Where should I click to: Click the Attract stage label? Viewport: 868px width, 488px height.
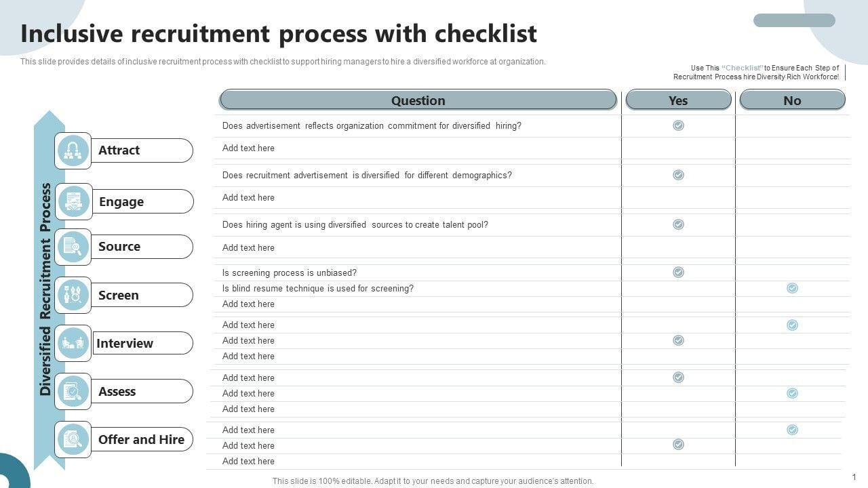point(119,150)
